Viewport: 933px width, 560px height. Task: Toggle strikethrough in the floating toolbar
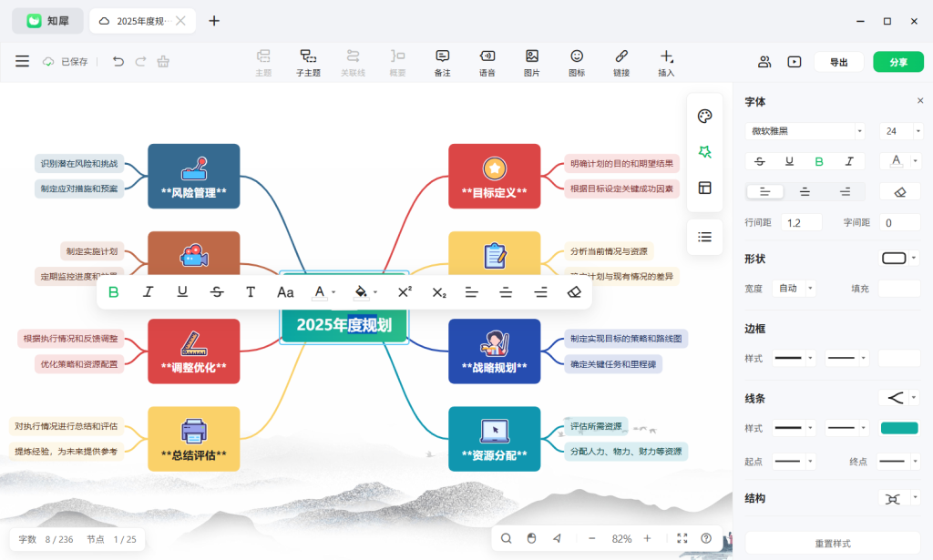tap(217, 292)
